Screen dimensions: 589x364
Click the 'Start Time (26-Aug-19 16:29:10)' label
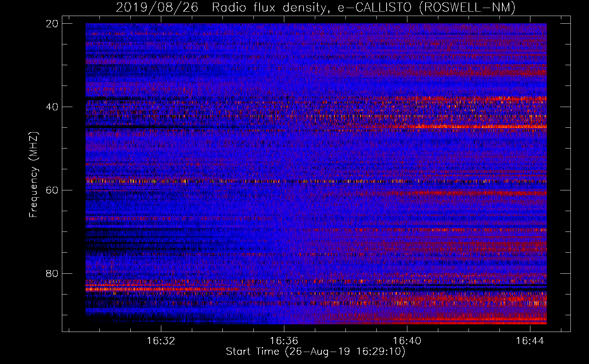coord(316,352)
